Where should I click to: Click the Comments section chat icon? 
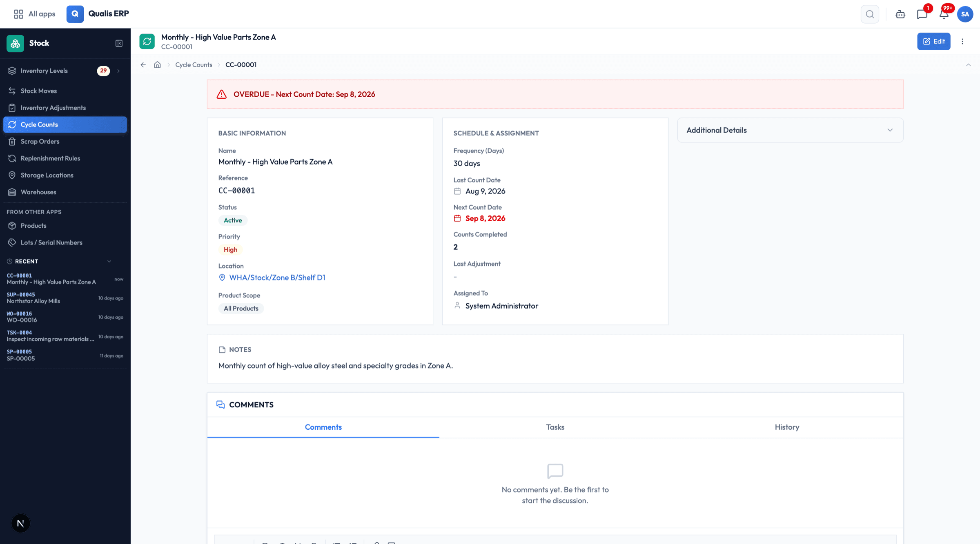click(x=220, y=404)
